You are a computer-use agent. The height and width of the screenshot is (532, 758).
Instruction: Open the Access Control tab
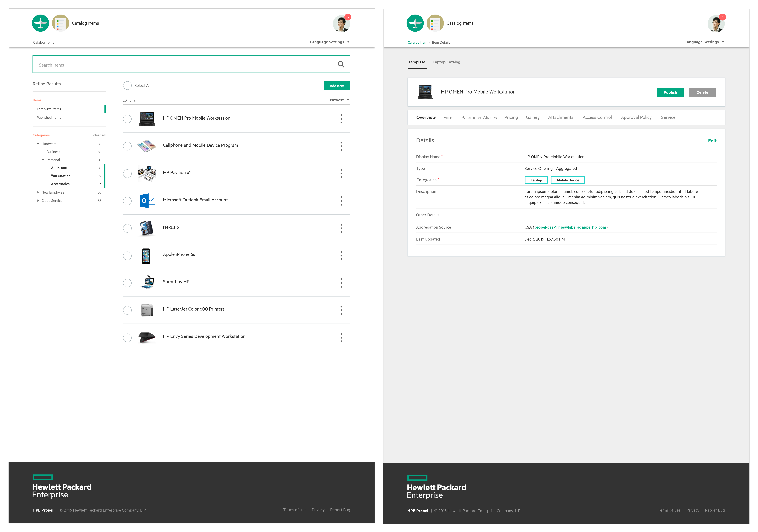[x=597, y=118]
